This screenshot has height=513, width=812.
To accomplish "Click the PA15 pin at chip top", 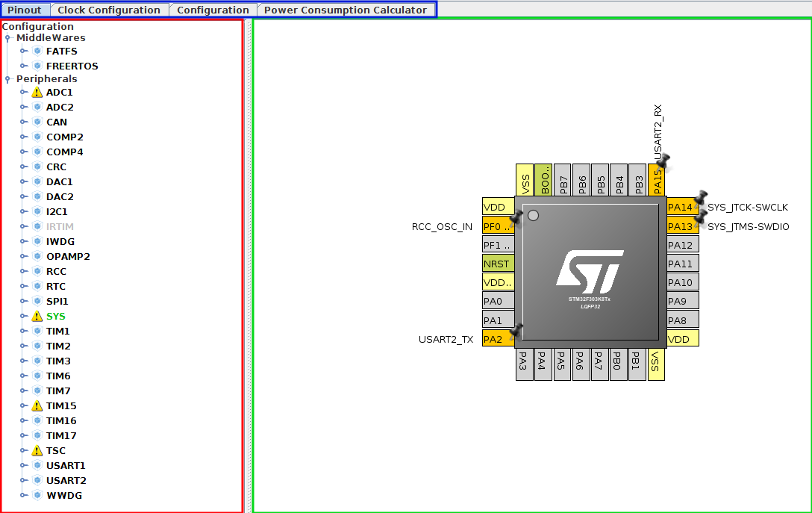I will (657, 179).
